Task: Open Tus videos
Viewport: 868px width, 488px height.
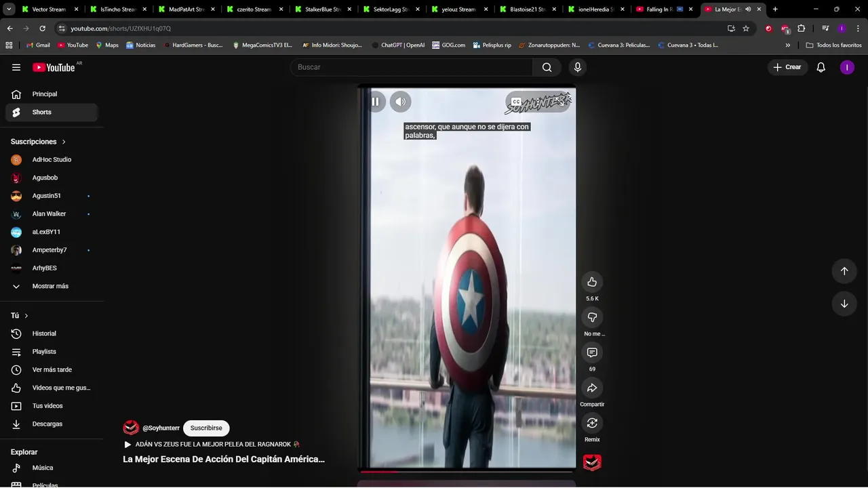Action: tap(52, 406)
